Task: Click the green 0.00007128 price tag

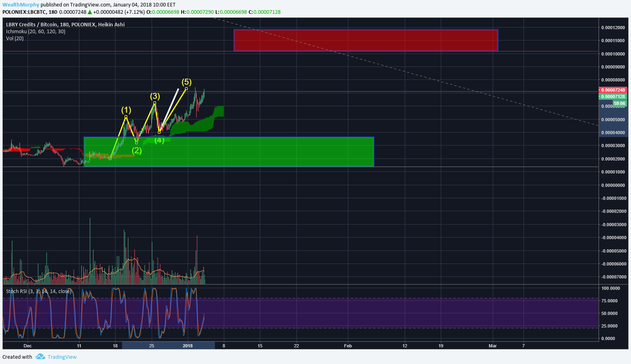Action: [613, 96]
